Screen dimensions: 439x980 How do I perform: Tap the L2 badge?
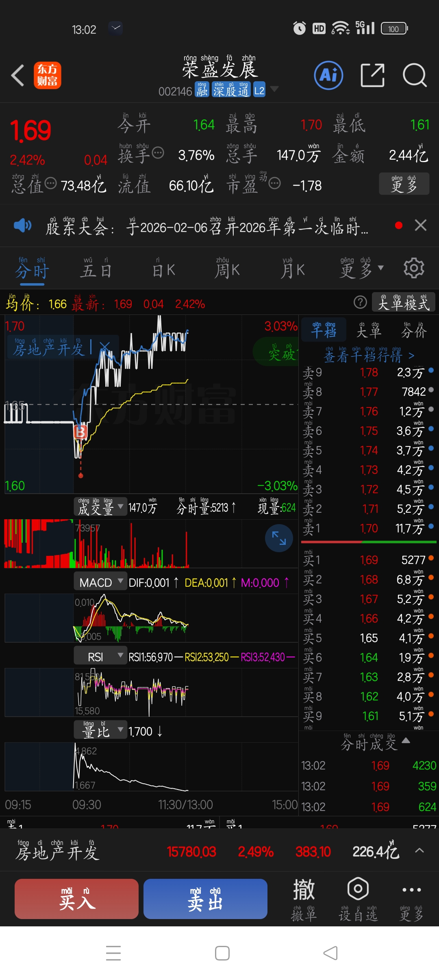point(259,90)
